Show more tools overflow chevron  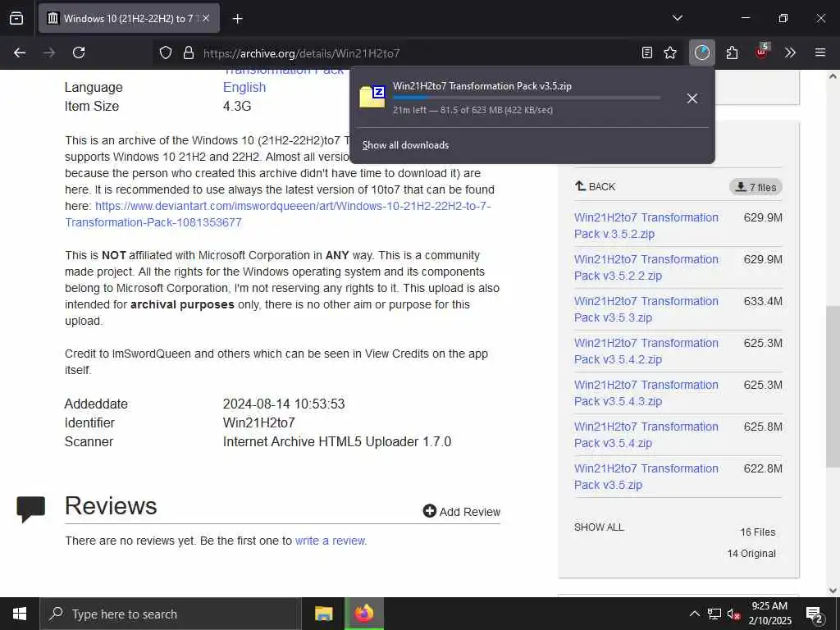pyautogui.click(x=790, y=52)
